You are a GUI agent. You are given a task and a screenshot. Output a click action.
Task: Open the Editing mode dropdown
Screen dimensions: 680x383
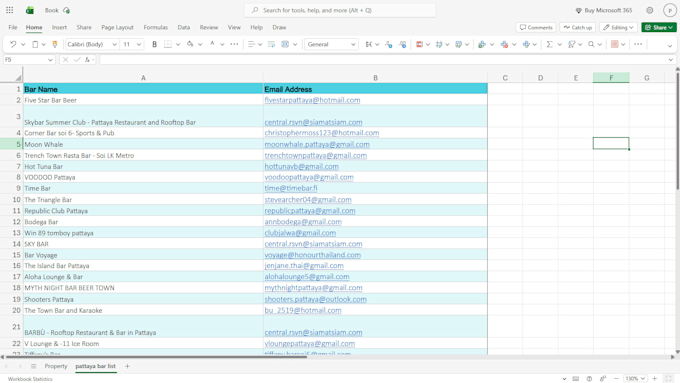click(618, 27)
